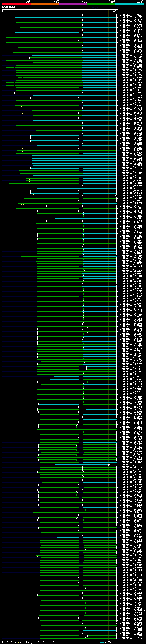This screenshot has width=146, height=644.
Task: Select hit UniRef100_Q42690
Action: tap(131, 17)
